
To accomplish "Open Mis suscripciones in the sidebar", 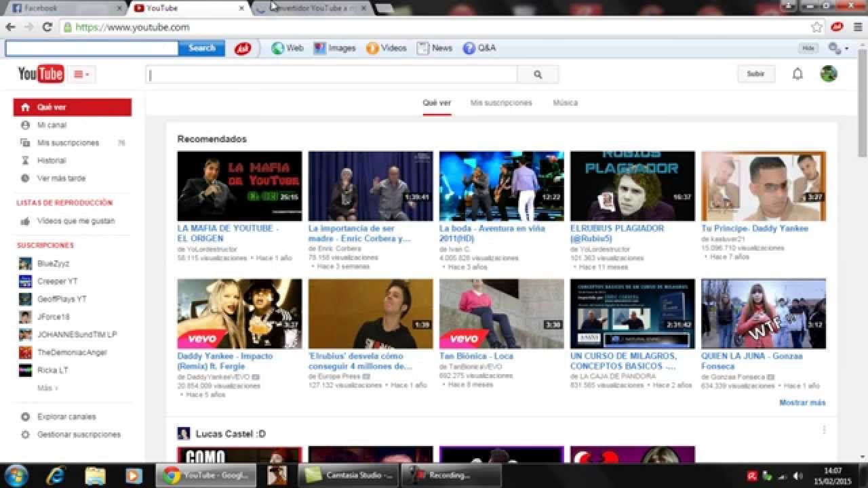I will [x=68, y=143].
